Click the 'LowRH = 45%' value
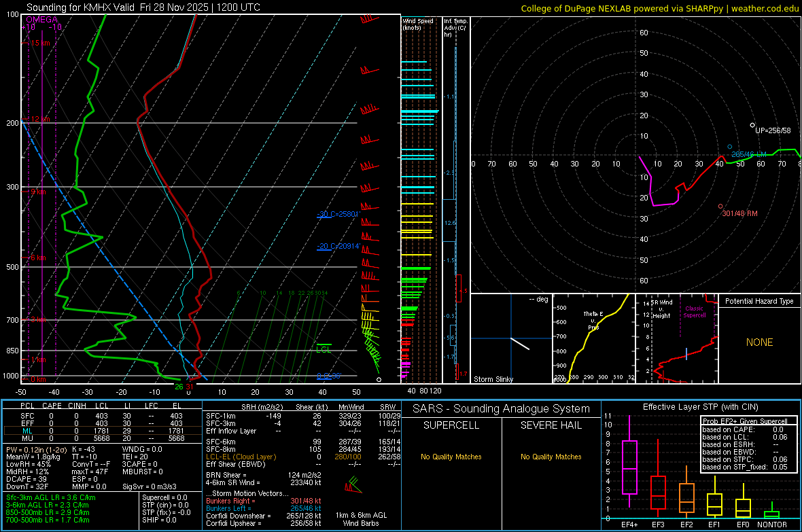802x532 pixels. (29, 464)
